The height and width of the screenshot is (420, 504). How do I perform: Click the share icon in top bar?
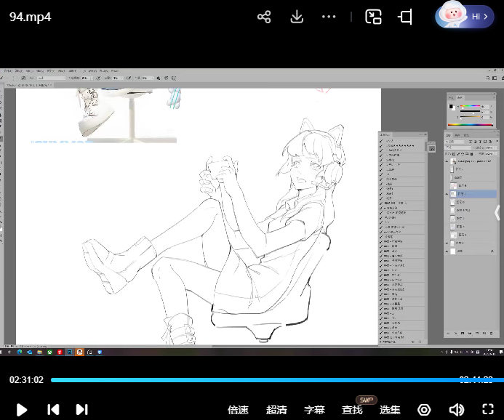tap(264, 17)
